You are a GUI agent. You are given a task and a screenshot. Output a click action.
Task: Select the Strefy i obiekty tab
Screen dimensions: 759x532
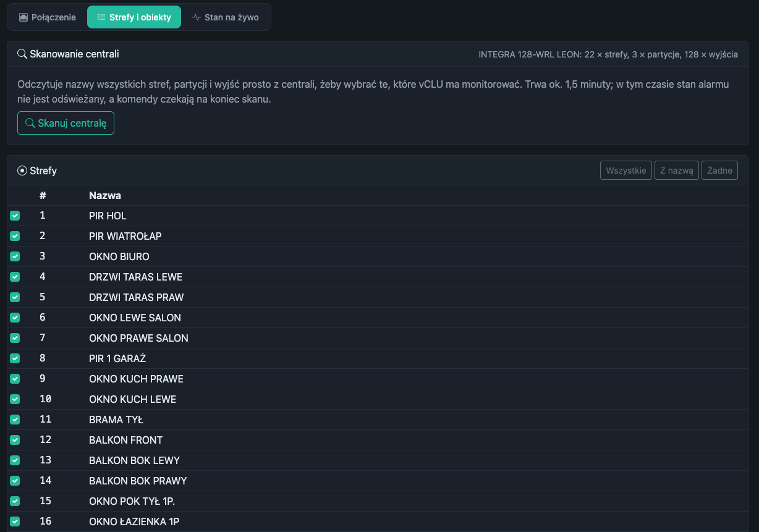click(134, 17)
